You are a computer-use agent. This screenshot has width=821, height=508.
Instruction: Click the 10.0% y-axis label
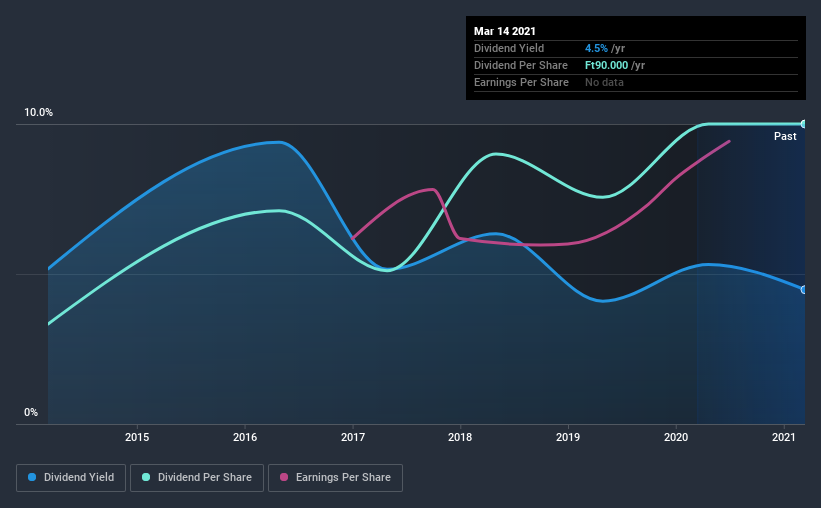pyautogui.click(x=38, y=113)
